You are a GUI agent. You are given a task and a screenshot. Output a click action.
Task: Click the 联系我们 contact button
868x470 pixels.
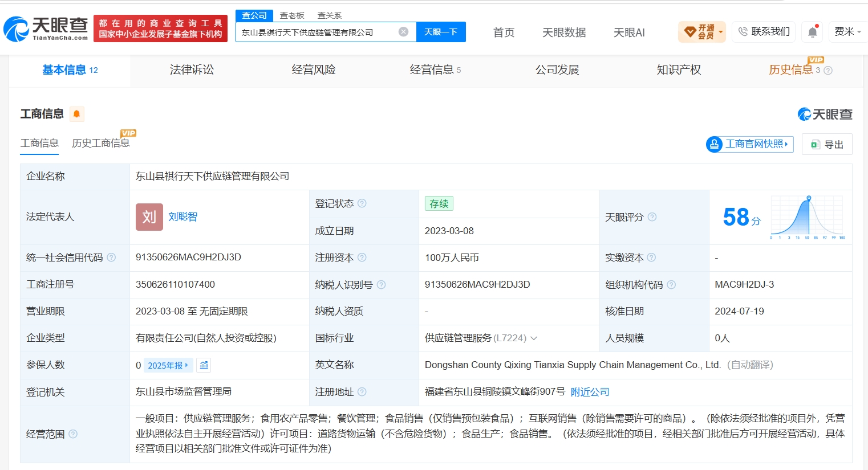(x=764, y=32)
